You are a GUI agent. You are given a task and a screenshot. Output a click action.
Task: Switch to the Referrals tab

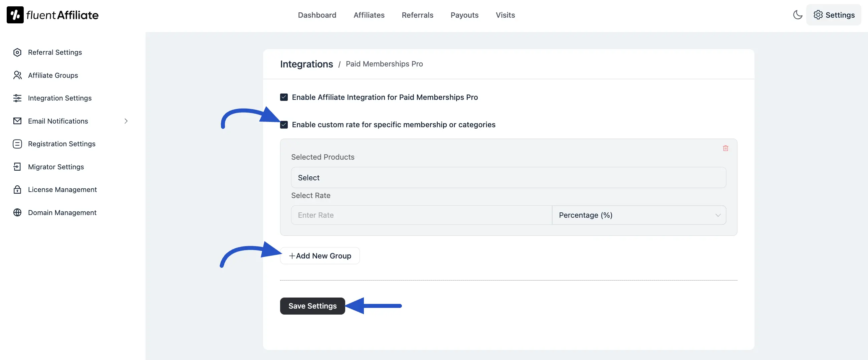417,15
